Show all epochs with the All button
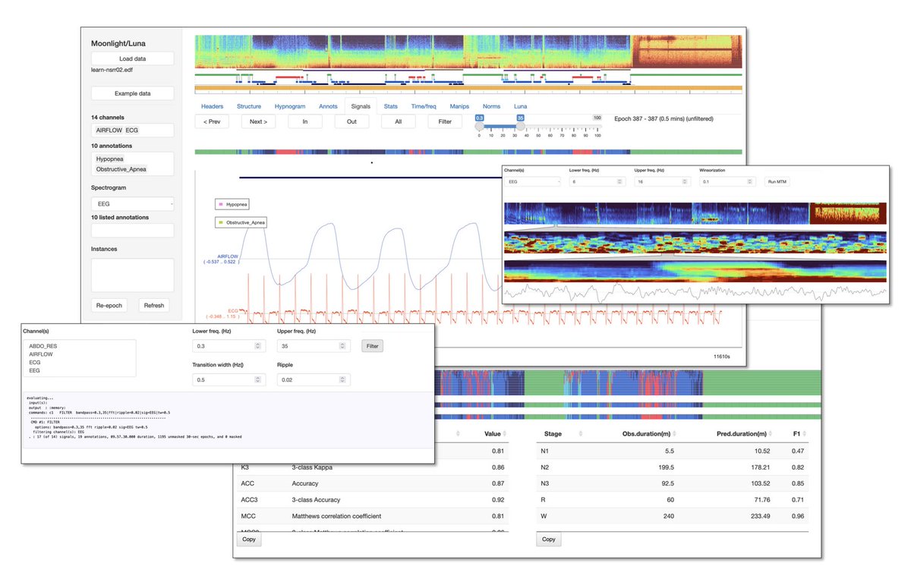911x588 pixels. pos(399,121)
